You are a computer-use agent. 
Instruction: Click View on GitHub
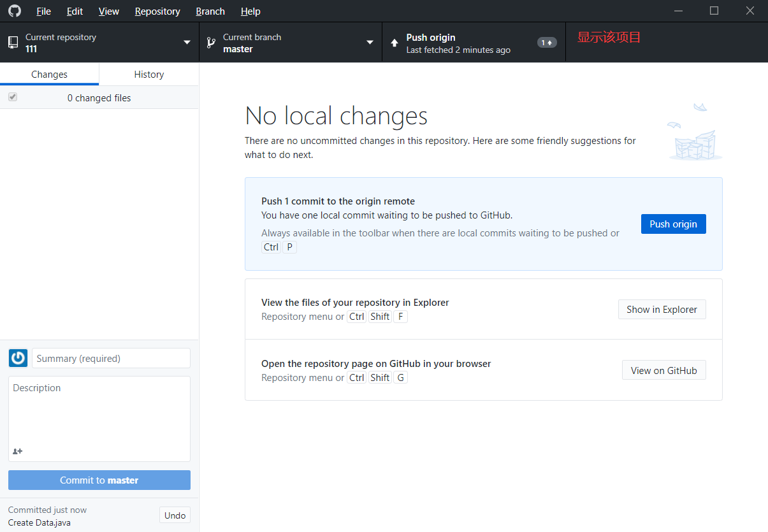pos(663,370)
